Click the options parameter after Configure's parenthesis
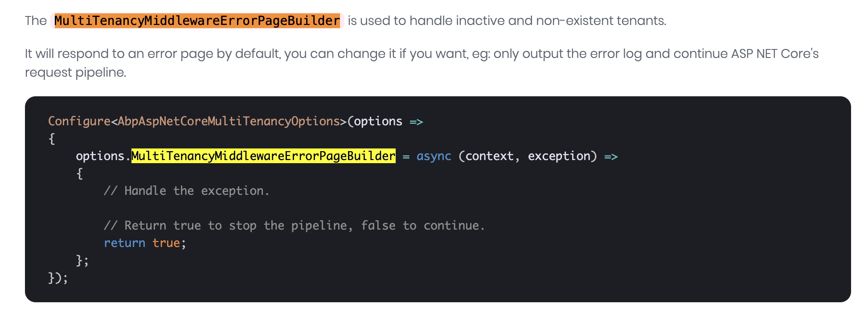 pyautogui.click(x=378, y=121)
